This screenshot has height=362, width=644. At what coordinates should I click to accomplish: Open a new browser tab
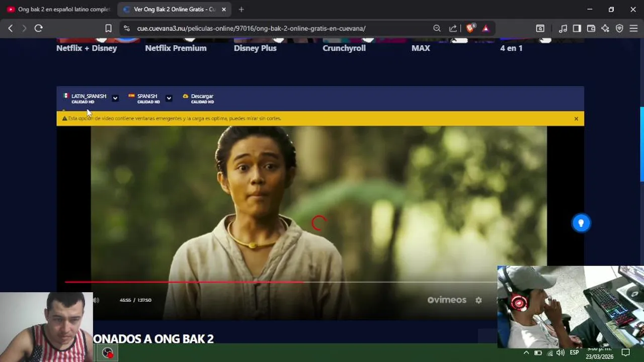242,10
